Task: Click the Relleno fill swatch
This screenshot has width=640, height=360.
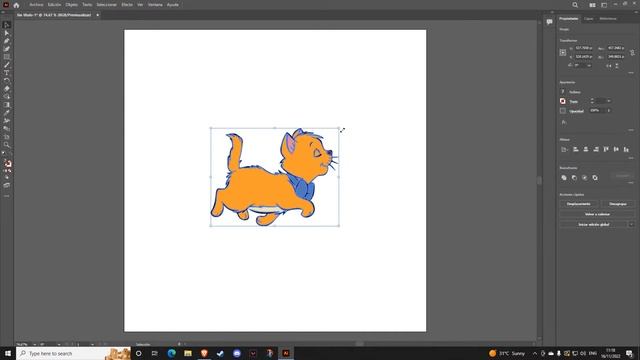Action: (x=563, y=92)
